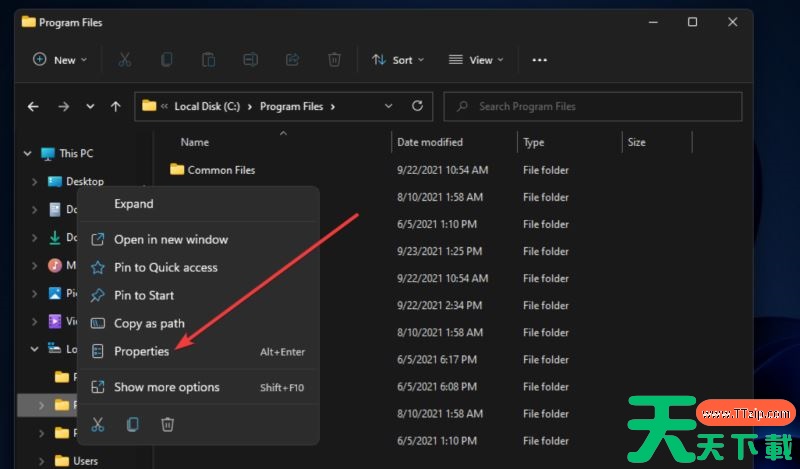The width and height of the screenshot is (800, 469).
Task: Expand the Videos tree node chevron
Action: click(x=34, y=321)
